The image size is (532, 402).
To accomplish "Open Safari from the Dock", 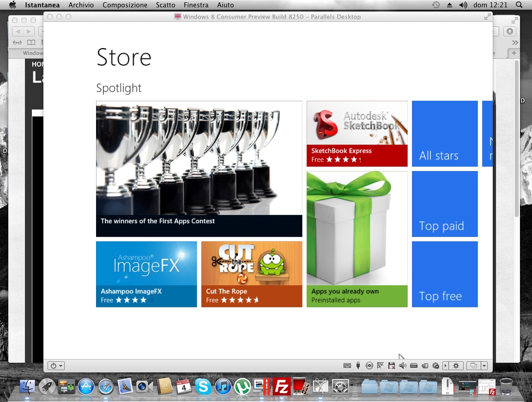I will [106, 387].
